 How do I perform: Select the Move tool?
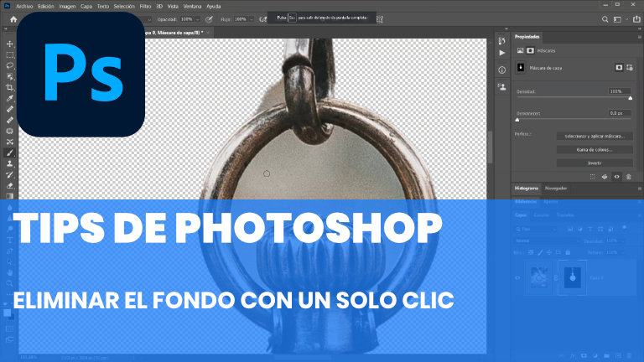point(10,44)
